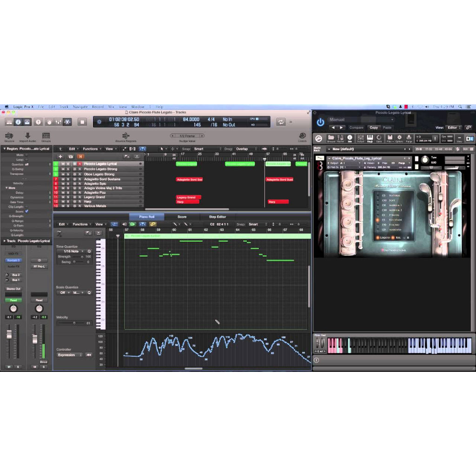Viewport: 476px width, 476px height.
Task: Click the Velocity slider in Piano Roll
Action: [x=74, y=323]
